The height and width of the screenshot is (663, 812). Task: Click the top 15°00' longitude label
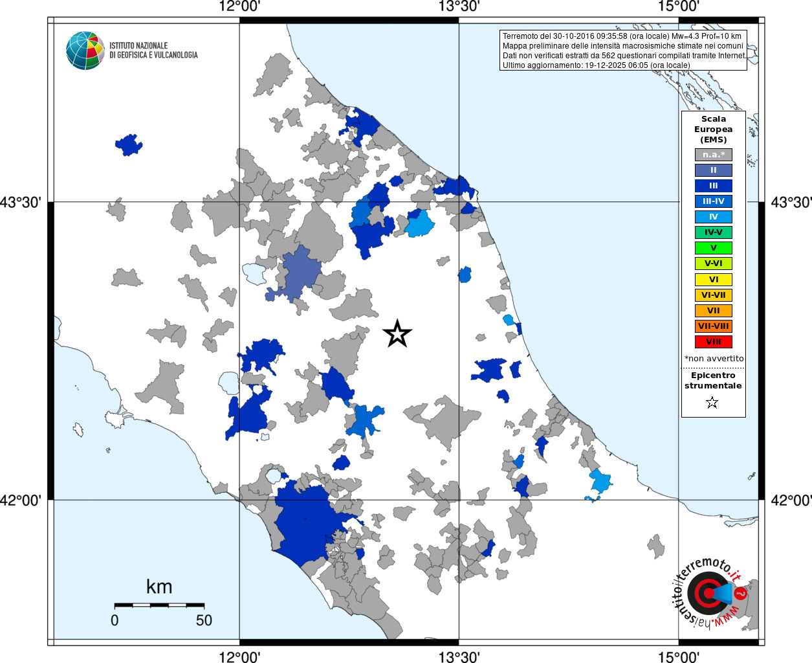[678, 6]
